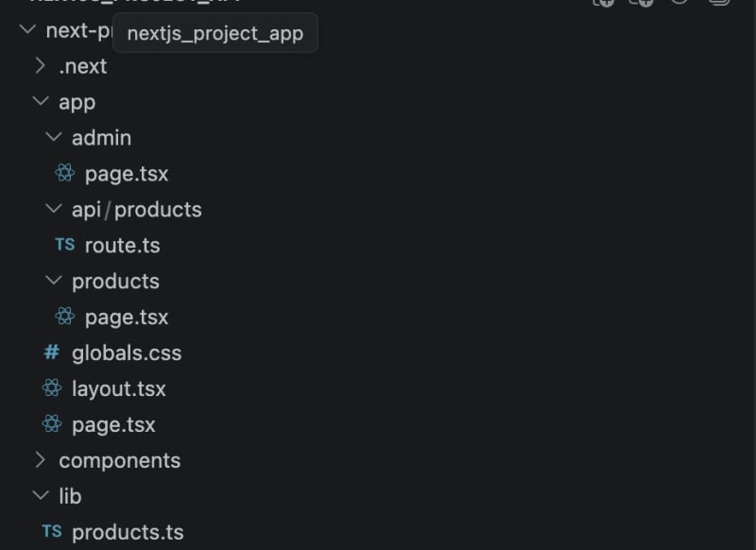Viewport: 756px width, 550px height.
Task: Expand the .next folder
Action: tap(41, 65)
